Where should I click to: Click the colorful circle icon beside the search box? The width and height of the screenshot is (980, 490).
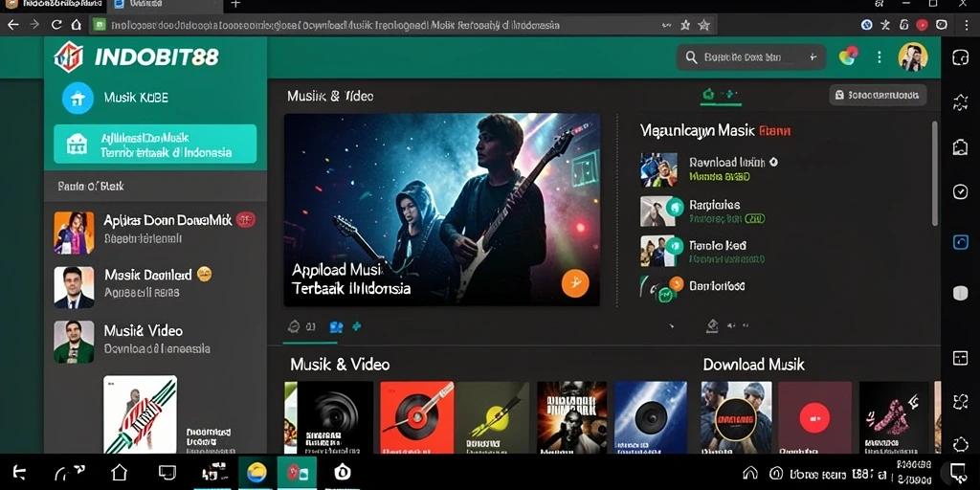[x=848, y=56]
